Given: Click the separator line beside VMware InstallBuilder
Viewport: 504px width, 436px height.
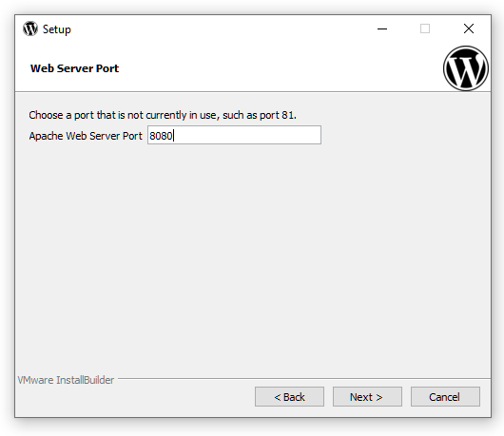Looking at the screenshot, I should (x=304, y=378).
